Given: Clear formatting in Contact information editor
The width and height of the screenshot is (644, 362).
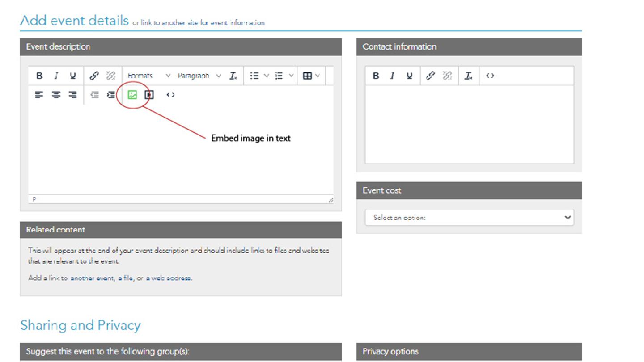Looking at the screenshot, I should [x=468, y=76].
